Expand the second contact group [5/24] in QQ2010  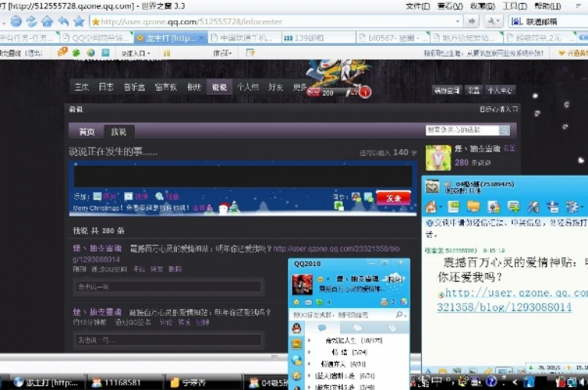tap(309, 353)
